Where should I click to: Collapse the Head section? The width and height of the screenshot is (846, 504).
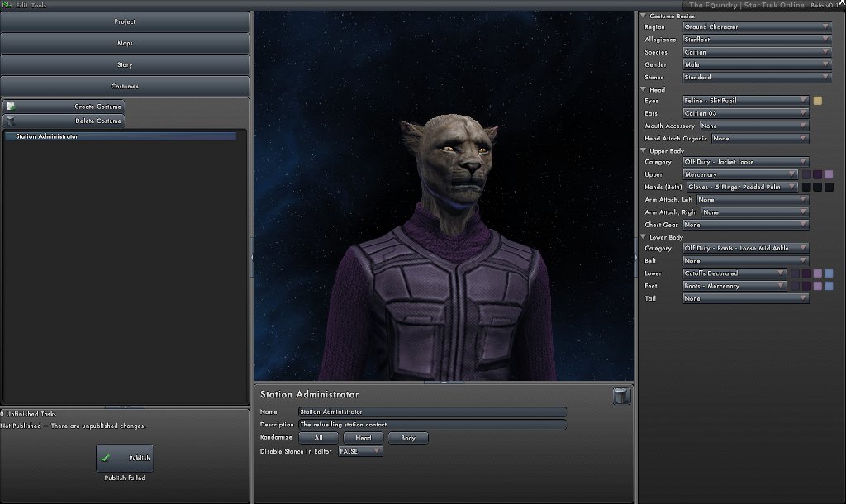(643, 89)
